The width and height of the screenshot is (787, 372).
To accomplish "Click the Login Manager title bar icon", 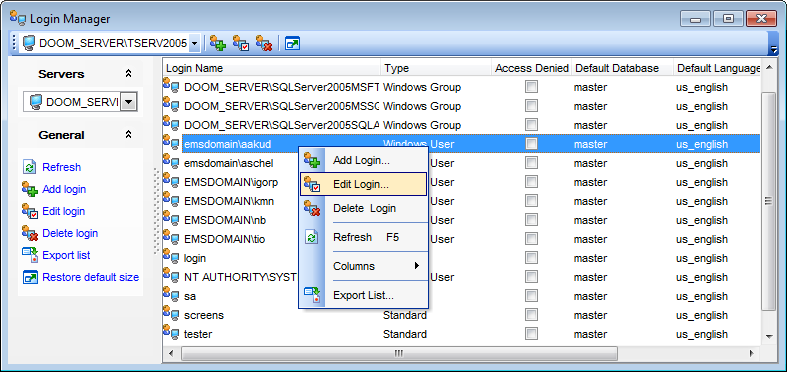I will (x=19, y=19).
